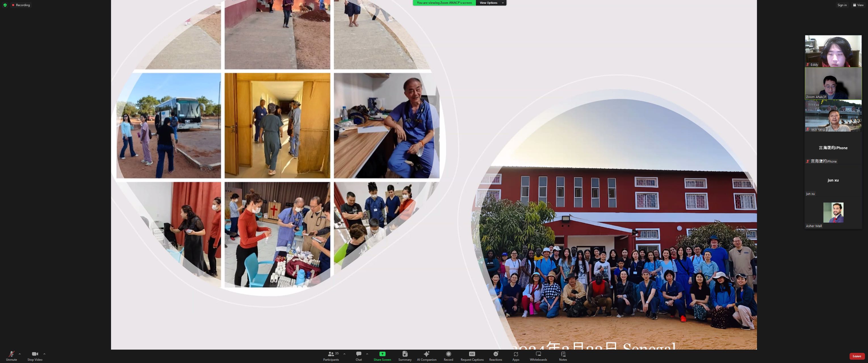Screen dimensions: 868x363
Task: Change the View layout
Action: pyautogui.click(x=858, y=5)
